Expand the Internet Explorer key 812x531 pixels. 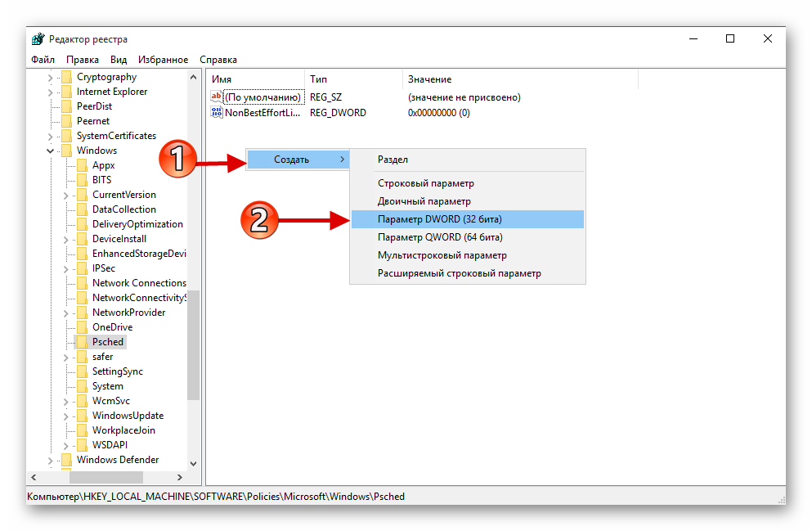[50, 92]
